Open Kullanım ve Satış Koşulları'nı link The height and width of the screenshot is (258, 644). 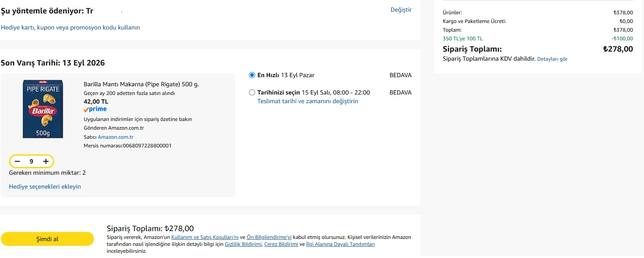click(205, 237)
